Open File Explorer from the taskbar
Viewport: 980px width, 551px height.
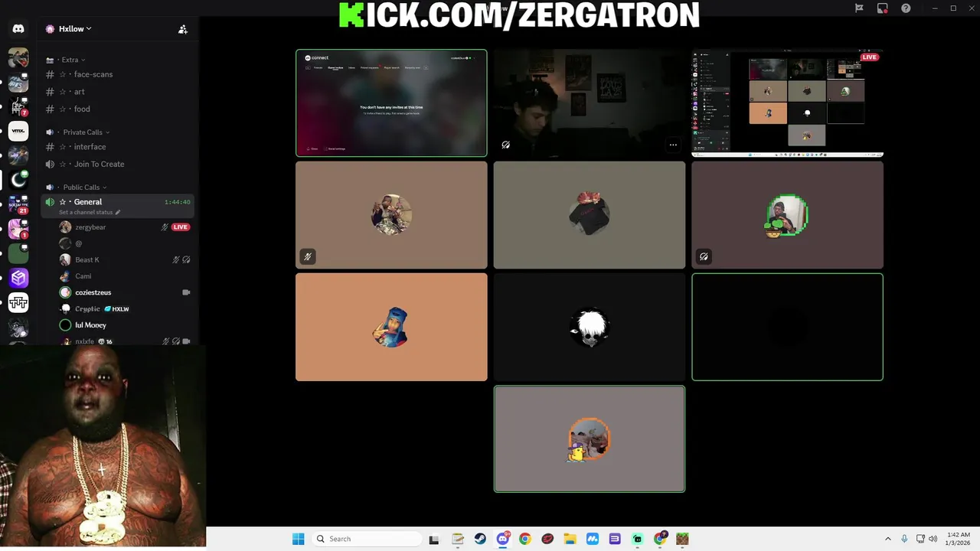(x=570, y=539)
